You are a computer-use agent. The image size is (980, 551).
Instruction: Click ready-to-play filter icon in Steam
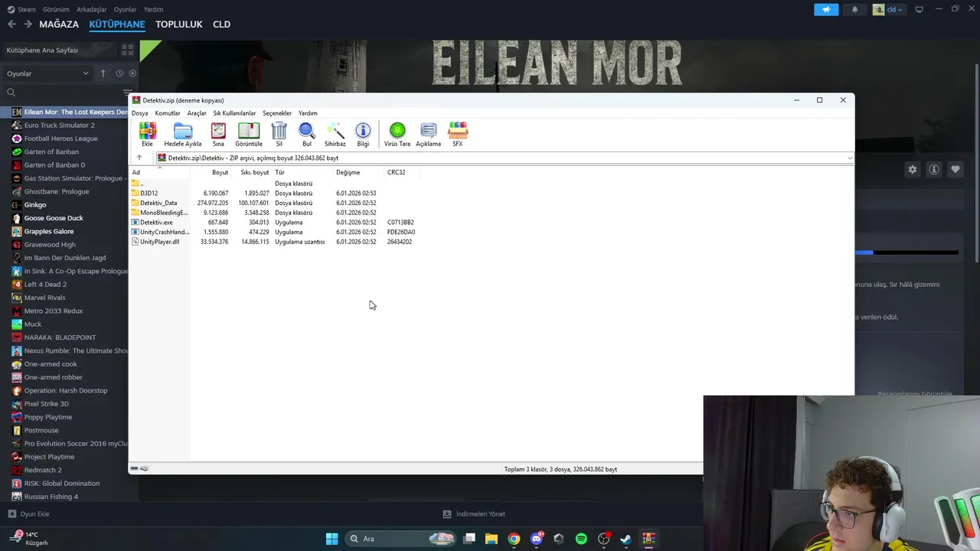coord(132,73)
